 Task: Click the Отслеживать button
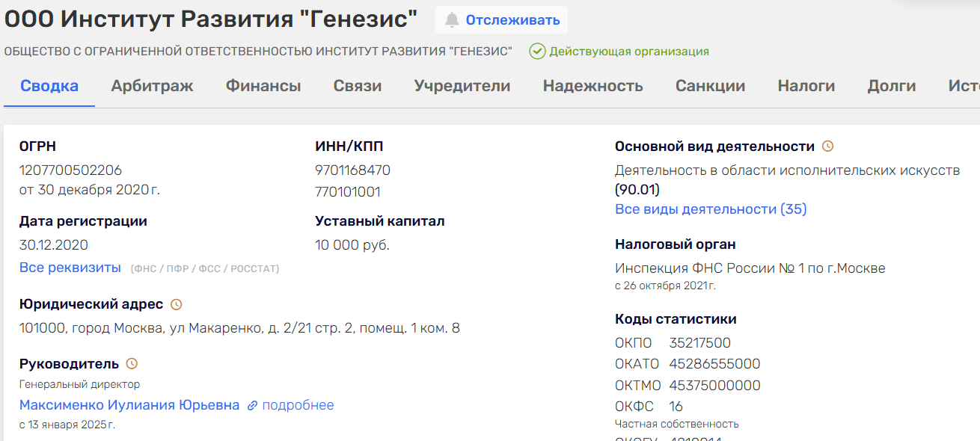point(501,20)
